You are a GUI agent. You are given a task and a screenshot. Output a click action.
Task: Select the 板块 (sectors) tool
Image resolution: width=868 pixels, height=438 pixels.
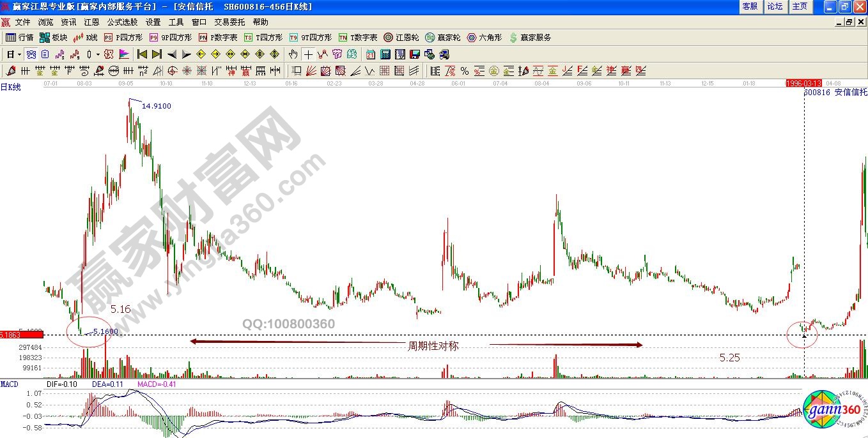pos(54,37)
